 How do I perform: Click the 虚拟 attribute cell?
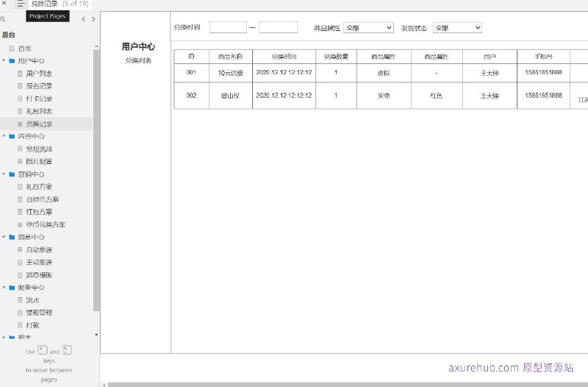[x=384, y=73]
